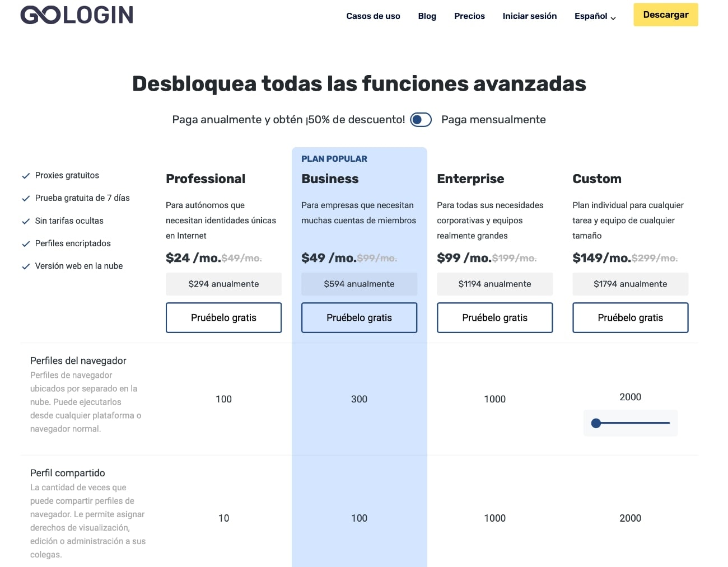Click Pruébelo gratis under Custom
The image size is (728, 567).
[630, 317]
